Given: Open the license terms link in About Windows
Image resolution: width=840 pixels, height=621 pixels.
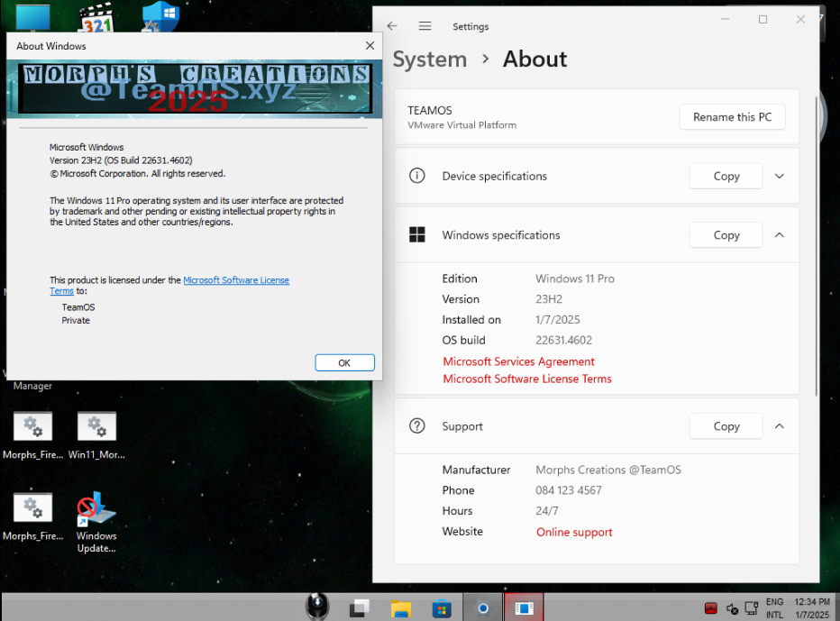Looking at the screenshot, I should 236,280.
